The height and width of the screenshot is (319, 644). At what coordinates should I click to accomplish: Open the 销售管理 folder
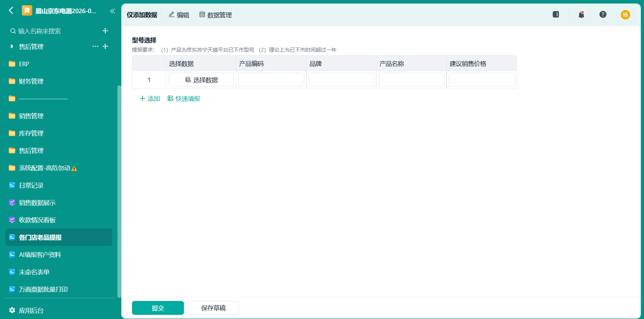pos(59,116)
